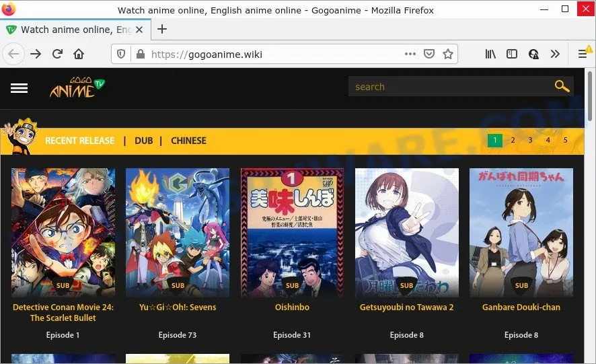This screenshot has height=364, width=596.
Task: Click the Gogo Anime TV logo
Action: [77, 87]
